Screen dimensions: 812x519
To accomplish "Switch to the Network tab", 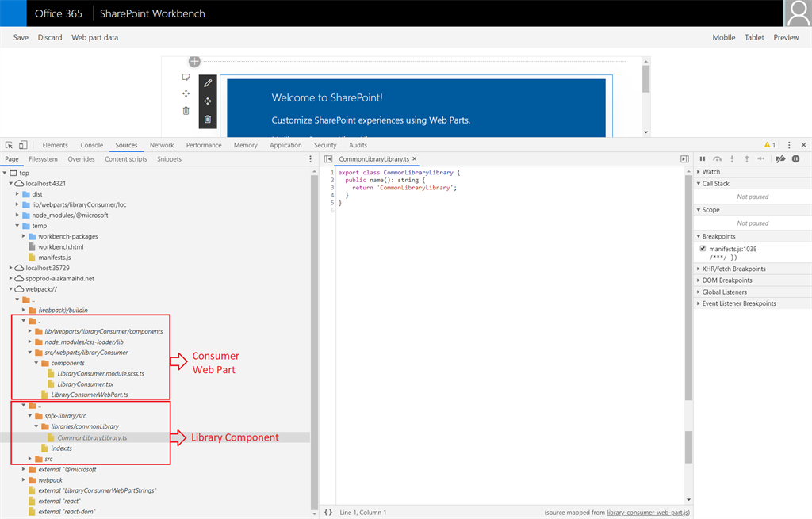I will tap(162, 146).
